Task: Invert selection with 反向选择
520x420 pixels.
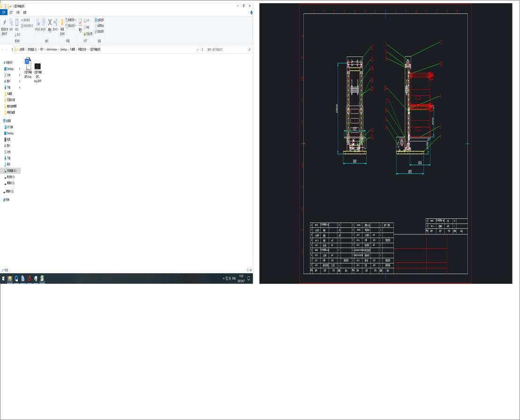Action: click(x=97, y=31)
